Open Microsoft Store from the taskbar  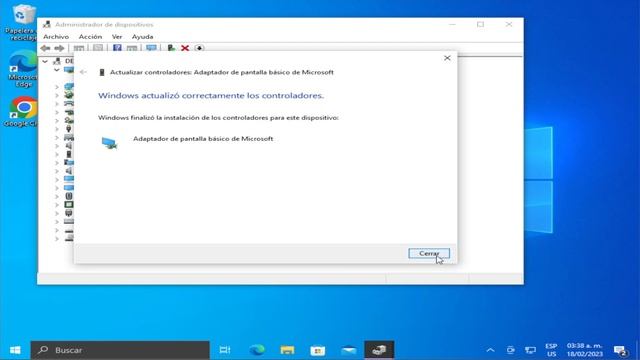coord(318,350)
